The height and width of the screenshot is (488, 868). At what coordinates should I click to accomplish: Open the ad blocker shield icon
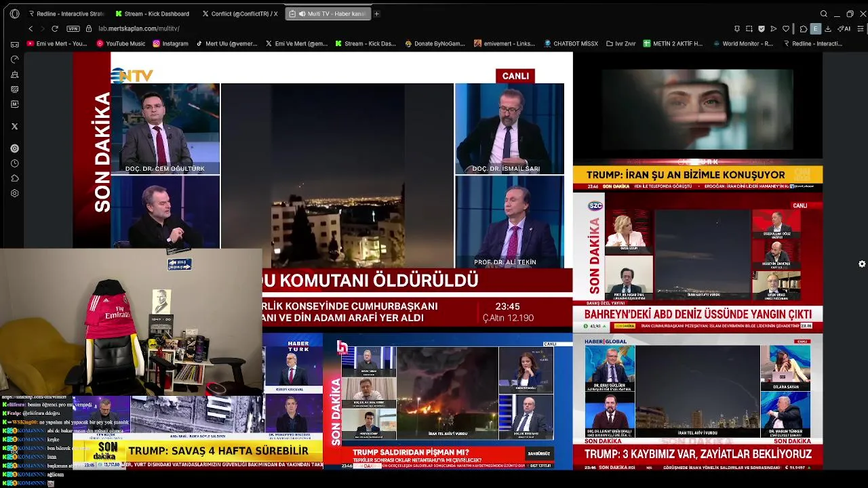click(x=762, y=28)
